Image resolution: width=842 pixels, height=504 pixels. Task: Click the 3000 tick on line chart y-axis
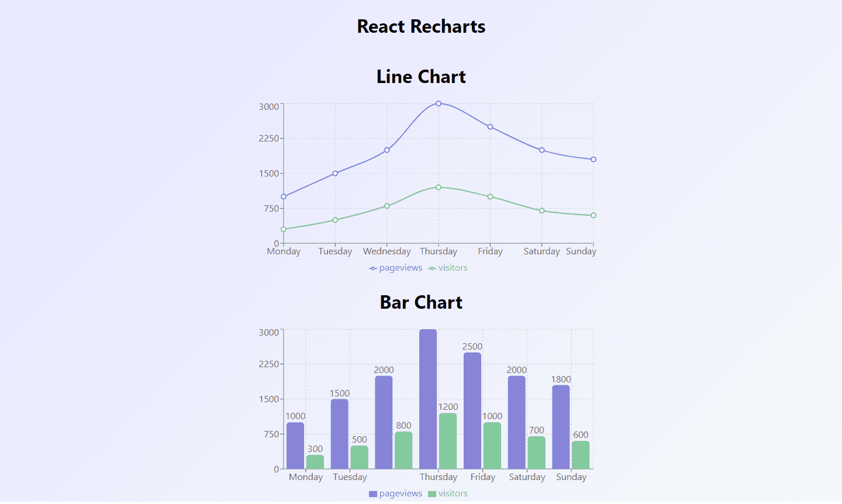pyautogui.click(x=269, y=107)
